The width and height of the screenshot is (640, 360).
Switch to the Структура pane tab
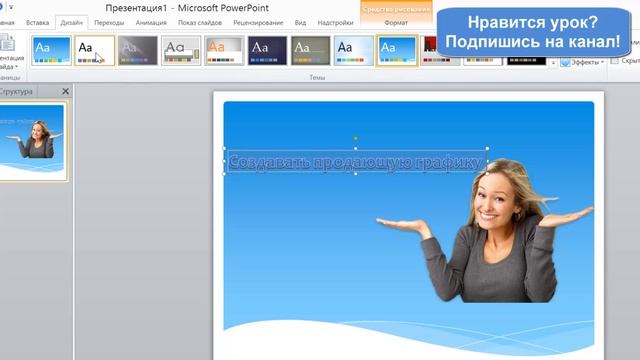[16, 91]
